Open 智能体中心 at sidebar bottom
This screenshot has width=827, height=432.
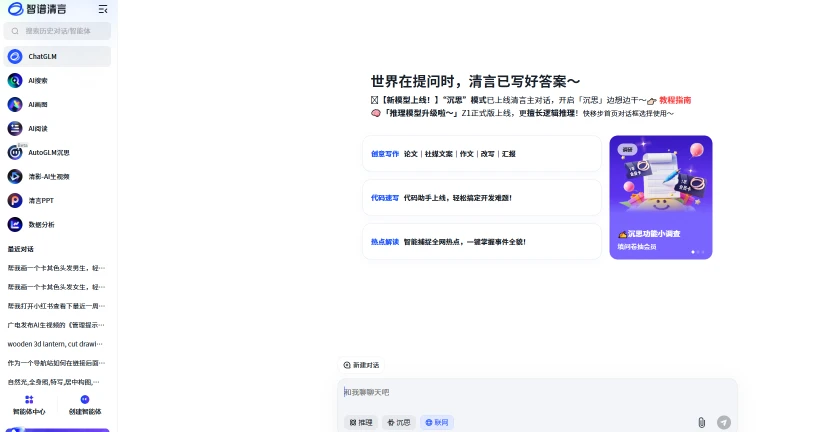(29, 405)
